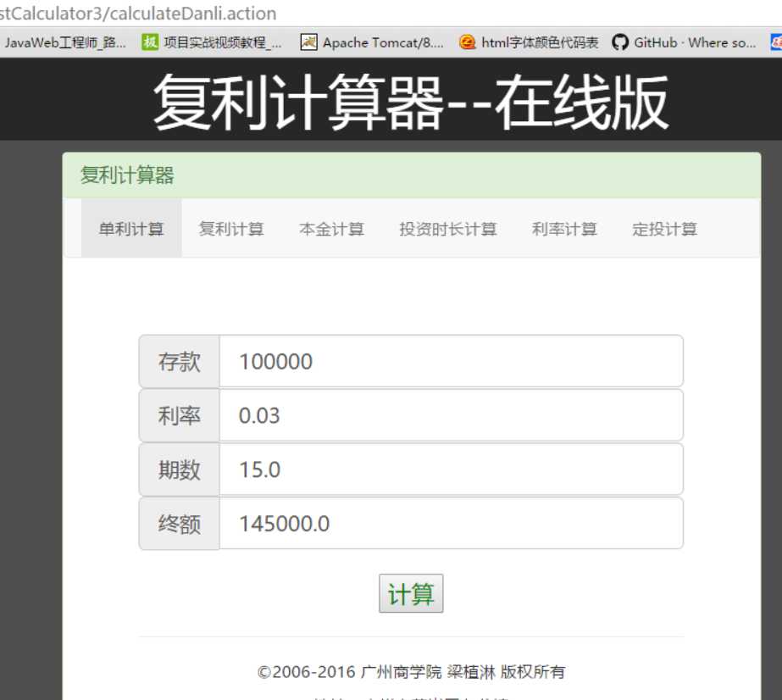The height and width of the screenshot is (700, 782).
Task: Open the 本金计算 tab
Action: (x=332, y=228)
